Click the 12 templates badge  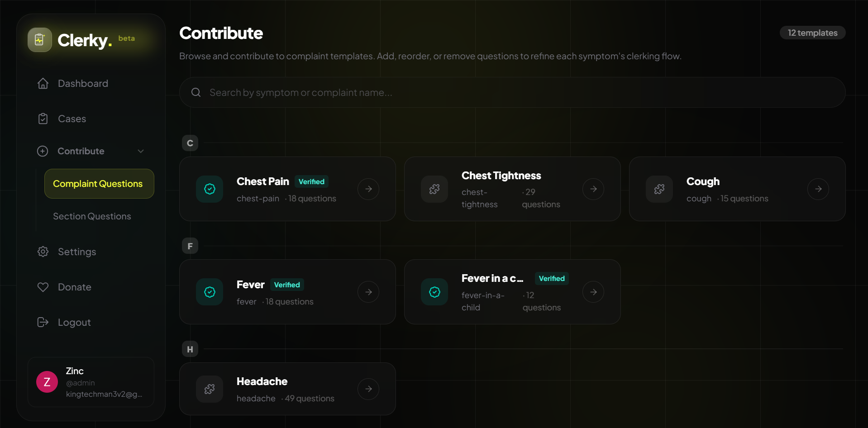click(812, 33)
